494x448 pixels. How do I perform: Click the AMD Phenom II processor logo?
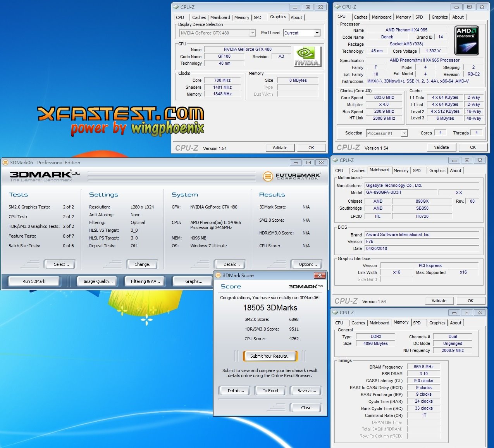click(466, 40)
